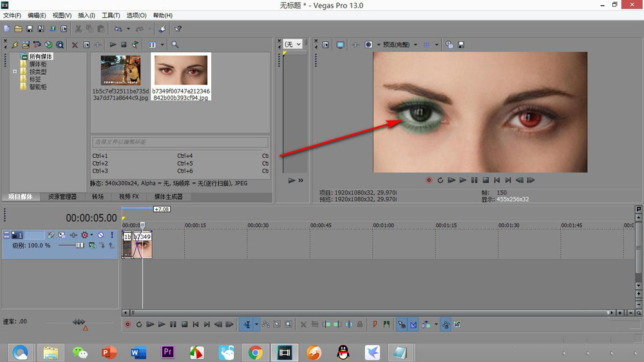Expand the 按类型 folder node
The height and width of the screenshot is (362, 644).
click(15, 71)
